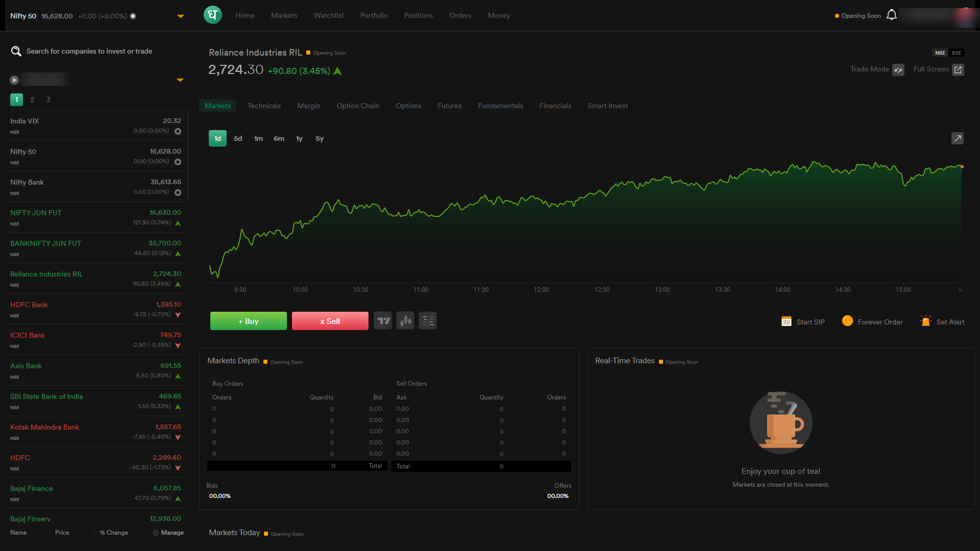Screen dimensions: 980x551
Task: Click the green Buy button
Action: click(x=249, y=321)
